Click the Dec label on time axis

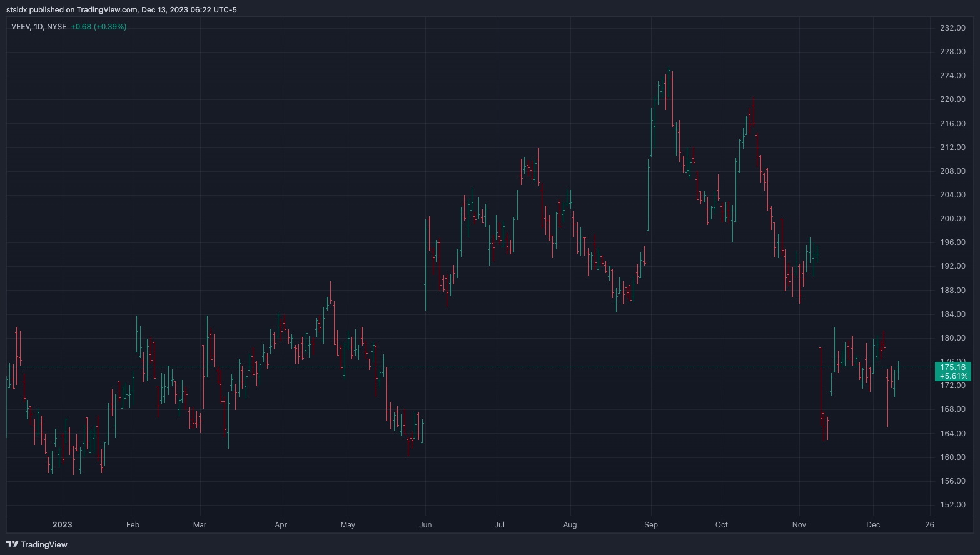873,525
